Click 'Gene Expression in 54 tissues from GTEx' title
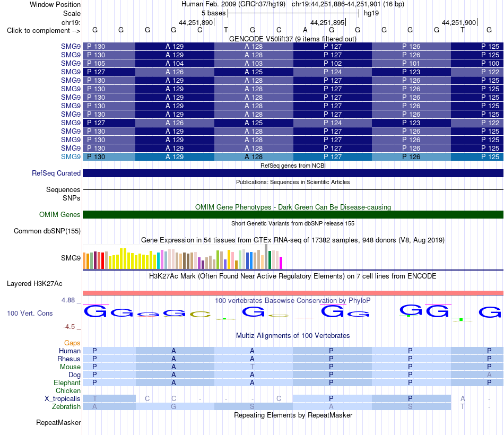Screen dimensions: 504x435 [x=293, y=240]
